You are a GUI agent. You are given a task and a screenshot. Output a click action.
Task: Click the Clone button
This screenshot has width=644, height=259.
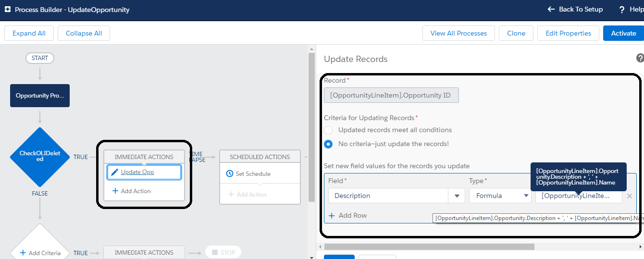pyautogui.click(x=516, y=33)
